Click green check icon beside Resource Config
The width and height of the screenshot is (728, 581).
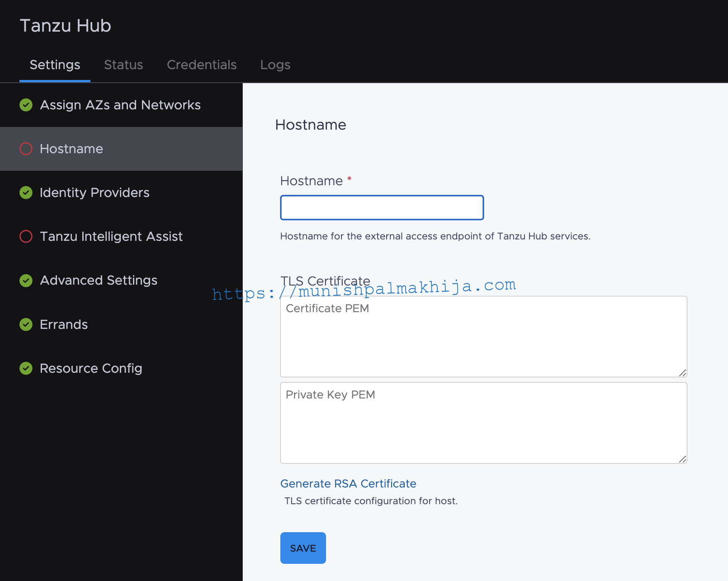tap(26, 368)
